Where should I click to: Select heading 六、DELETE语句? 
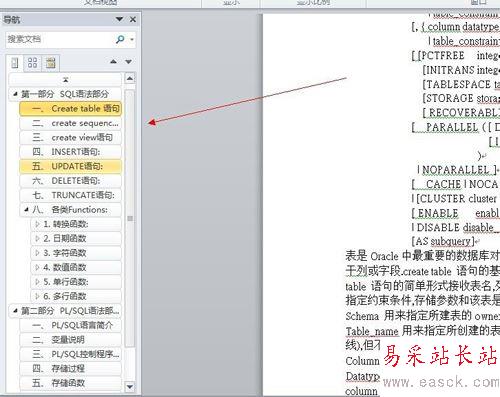(x=70, y=181)
